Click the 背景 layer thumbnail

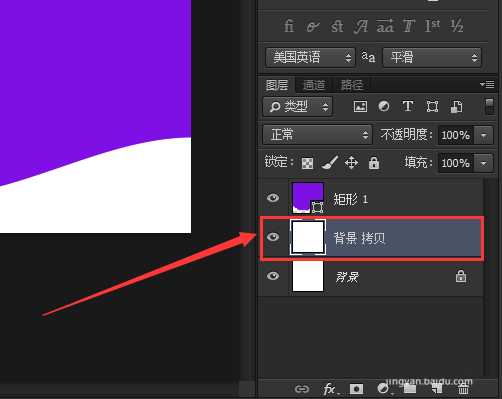308,276
